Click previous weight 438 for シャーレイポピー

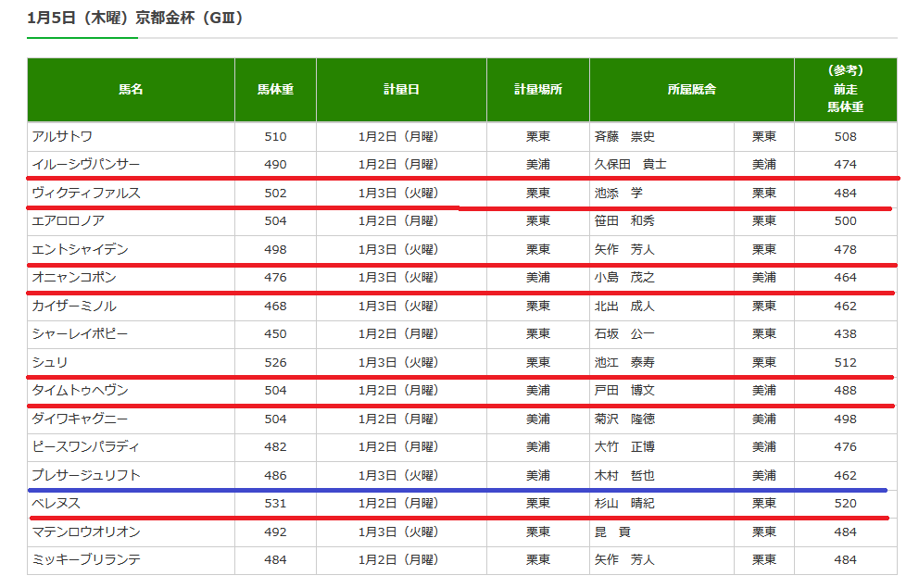(845, 334)
